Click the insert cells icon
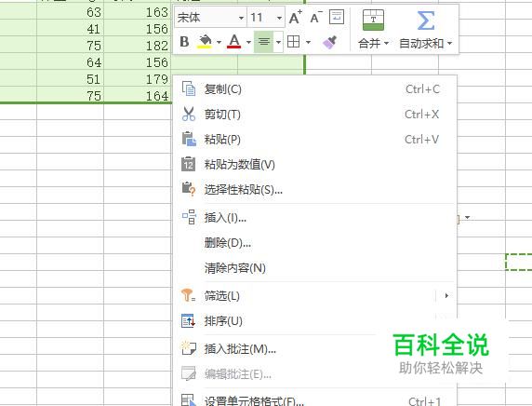 coord(189,217)
